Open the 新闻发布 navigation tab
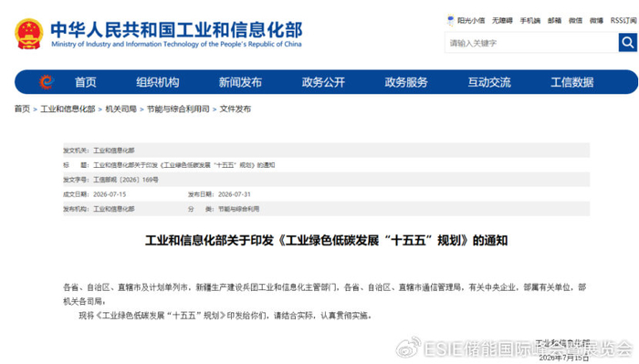Viewport: 639px width, 364px height. pyautogui.click(x=240, y=82)
